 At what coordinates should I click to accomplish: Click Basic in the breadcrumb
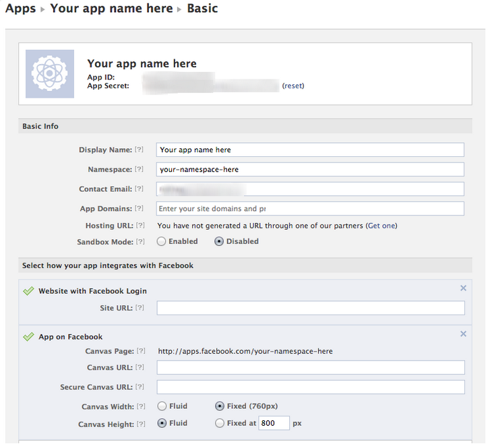tap(202, 9)
